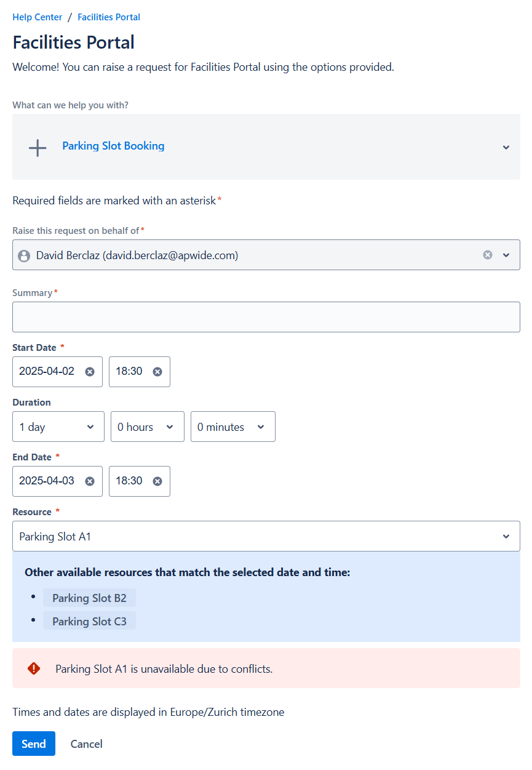Clear the End Date 2025-04-03 value
This screenshot has width=532, height=770.
click(x=90, y=481)
